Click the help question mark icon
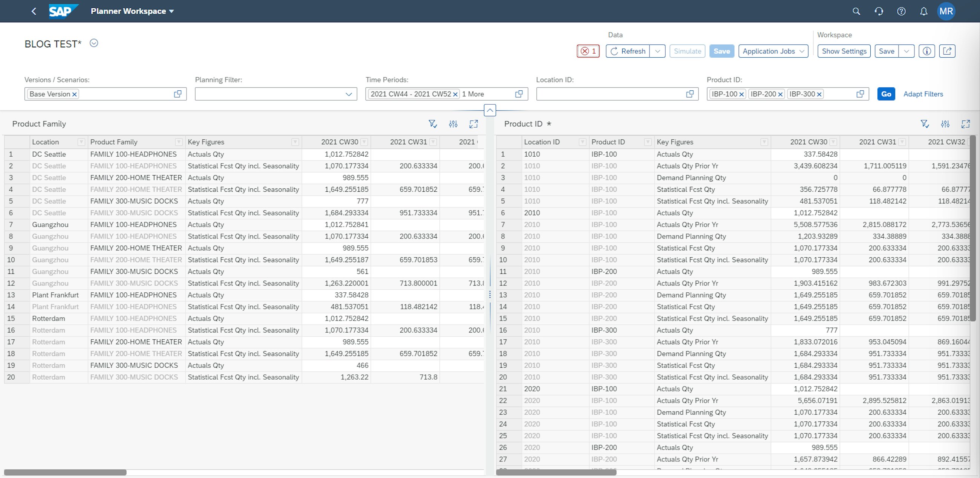This screenshot has height=478, width=980. click(901, 11)
